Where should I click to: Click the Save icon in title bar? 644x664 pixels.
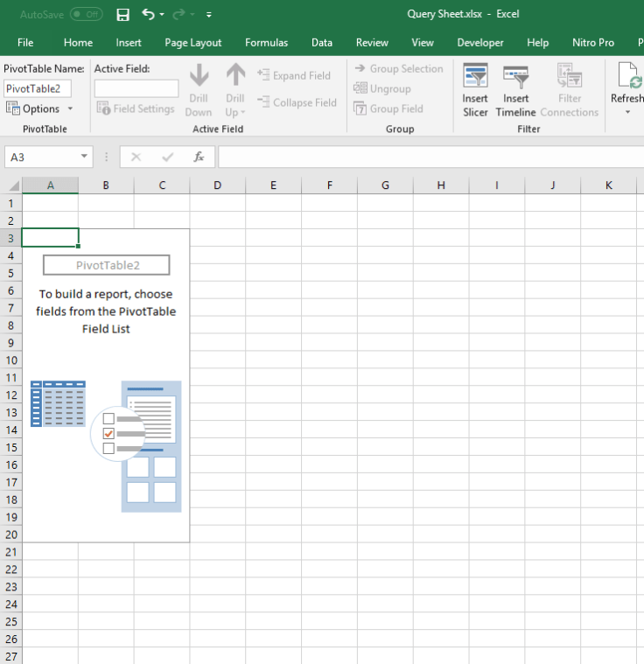pyautogui.click(x=123, y=15)
